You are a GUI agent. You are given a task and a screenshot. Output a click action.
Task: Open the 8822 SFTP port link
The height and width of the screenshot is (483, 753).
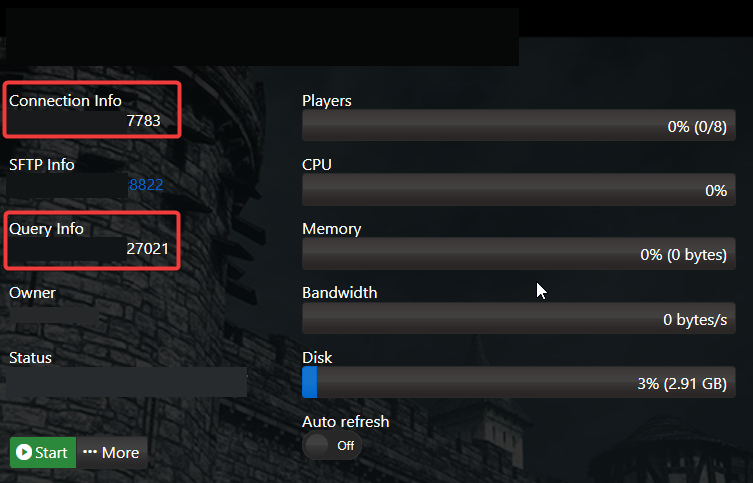coord(145,185)
